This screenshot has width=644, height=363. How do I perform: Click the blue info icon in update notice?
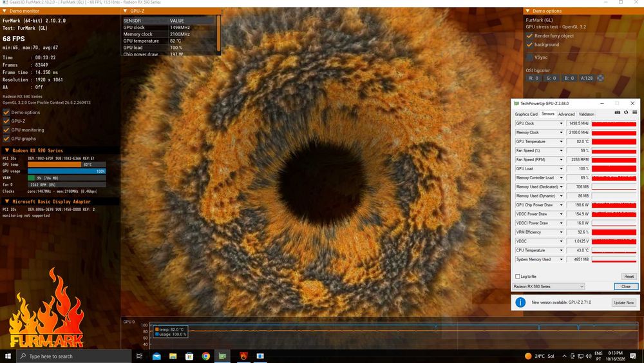click(520, 302)
